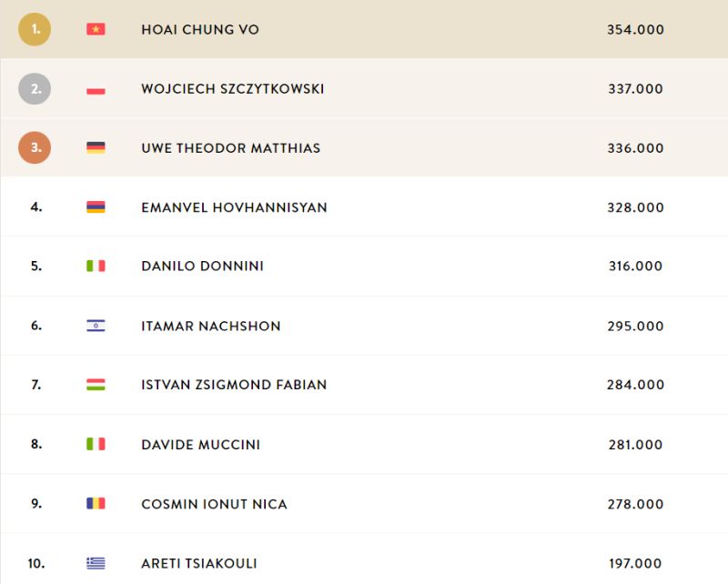Click the Israeli flag next to Itamar Nachshon
728x584 pixels.
96,326
